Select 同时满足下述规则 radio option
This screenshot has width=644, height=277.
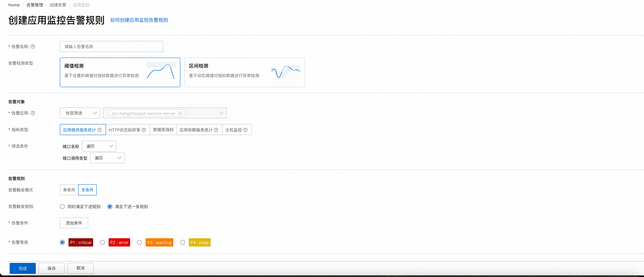pyautogui.click(x=62, y=207)
